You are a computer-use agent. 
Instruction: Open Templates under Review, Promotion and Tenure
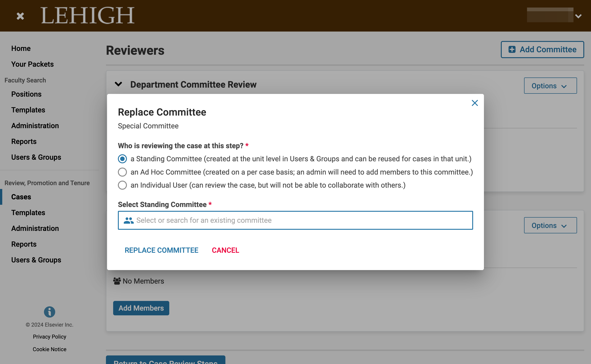(28, 213)
